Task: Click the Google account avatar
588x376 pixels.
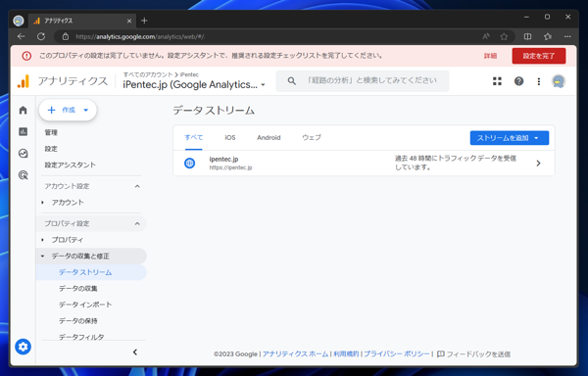Action: click(x=559, y=81)
